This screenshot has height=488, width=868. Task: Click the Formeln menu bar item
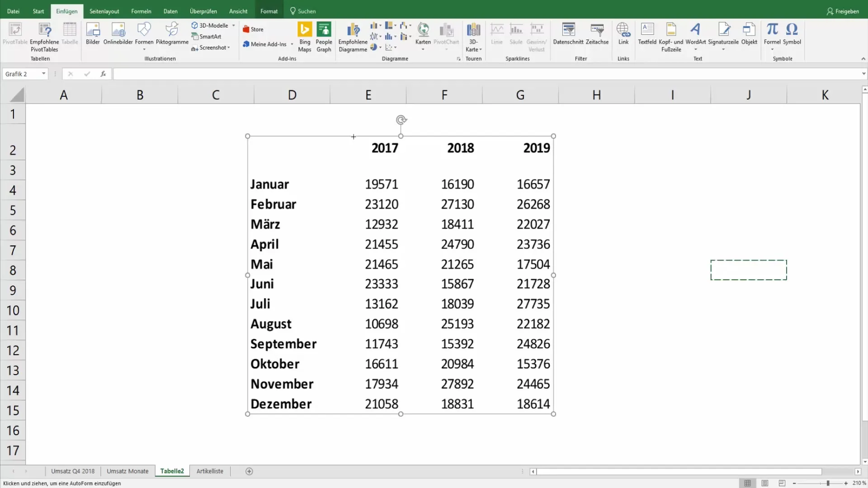(x=142, y=11)
